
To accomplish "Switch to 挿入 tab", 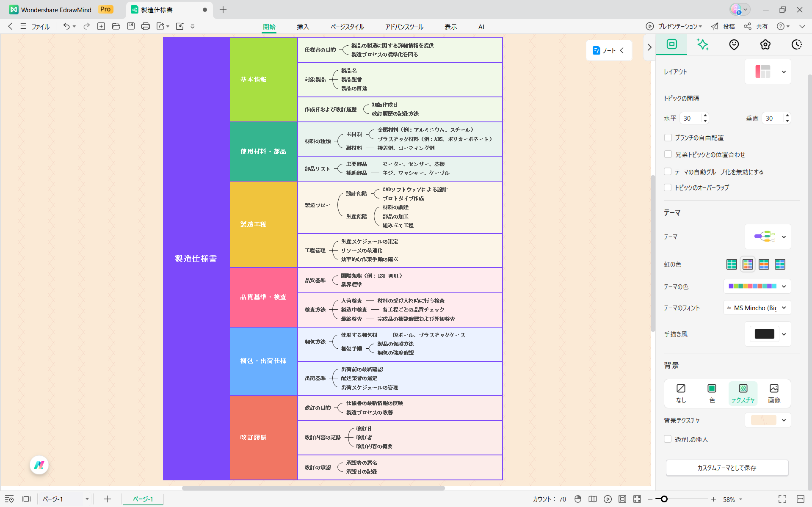I will coord(303,27).
